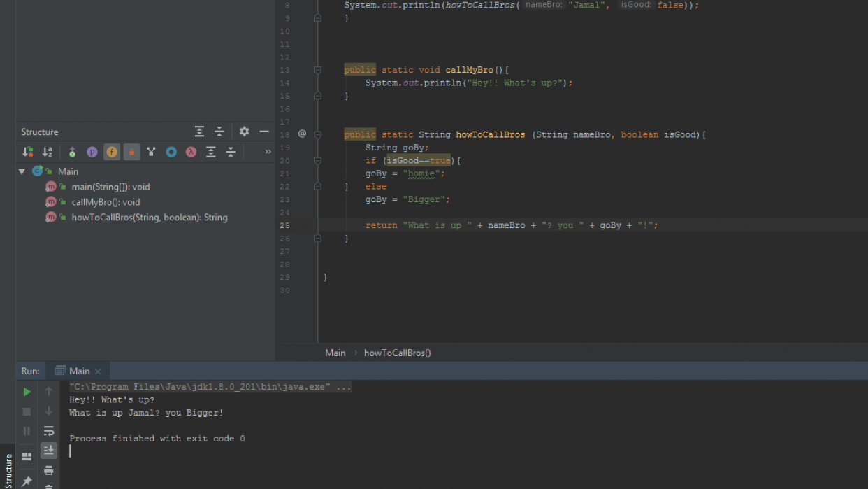Click callMyBro method name on line 13

[469, 70]
